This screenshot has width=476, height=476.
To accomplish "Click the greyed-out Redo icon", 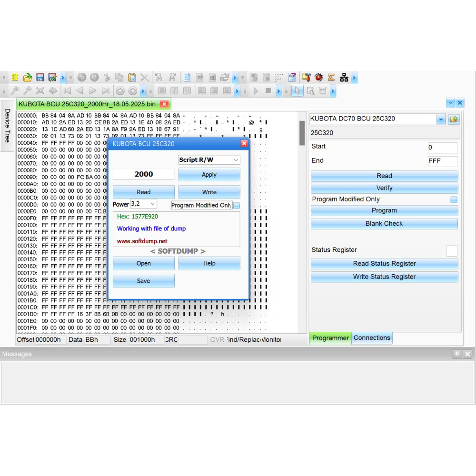I will point(94,78).
